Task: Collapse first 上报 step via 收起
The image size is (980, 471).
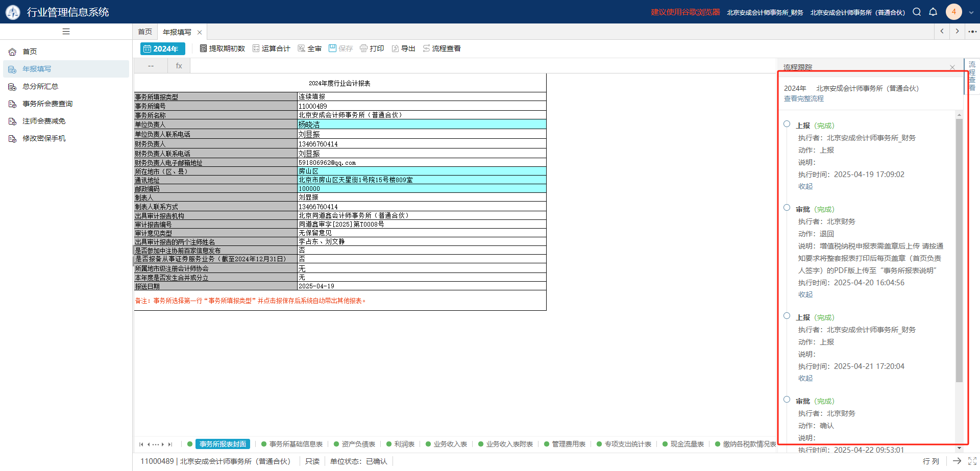Action: [805, 187]
